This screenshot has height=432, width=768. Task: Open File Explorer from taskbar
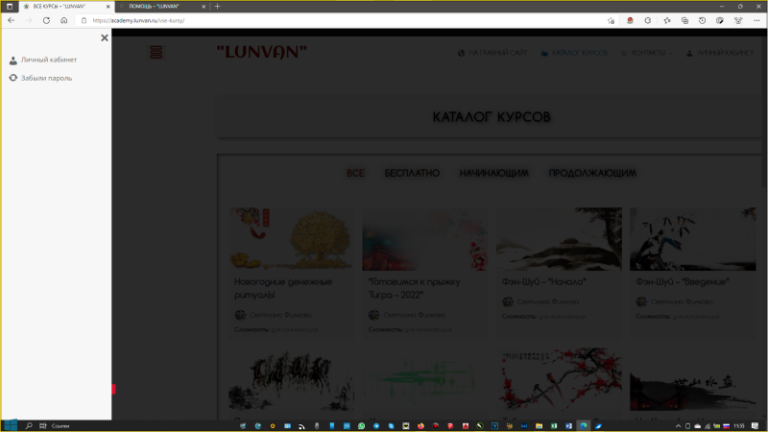point(539,426)
